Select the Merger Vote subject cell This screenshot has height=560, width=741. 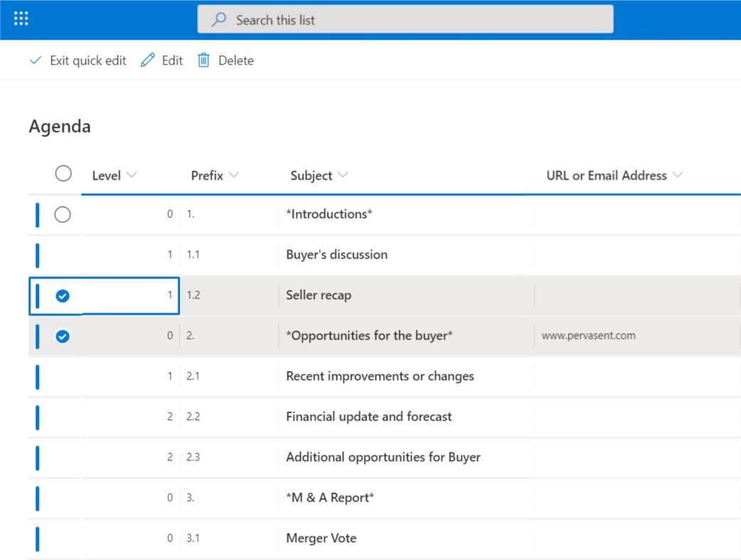(x=321, y=538)
